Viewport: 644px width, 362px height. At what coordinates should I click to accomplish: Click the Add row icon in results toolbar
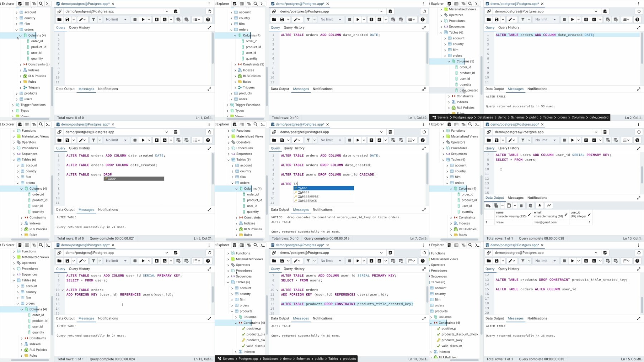click(488, 206)
